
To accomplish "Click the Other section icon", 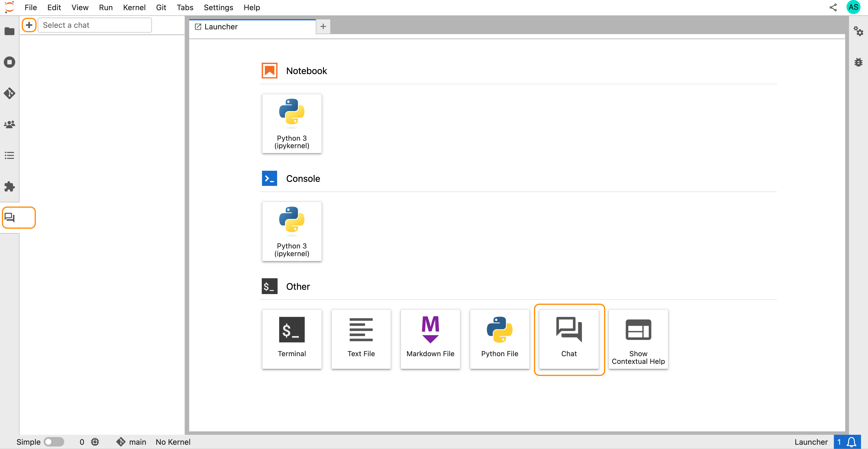I will click(x=269, y=286).
